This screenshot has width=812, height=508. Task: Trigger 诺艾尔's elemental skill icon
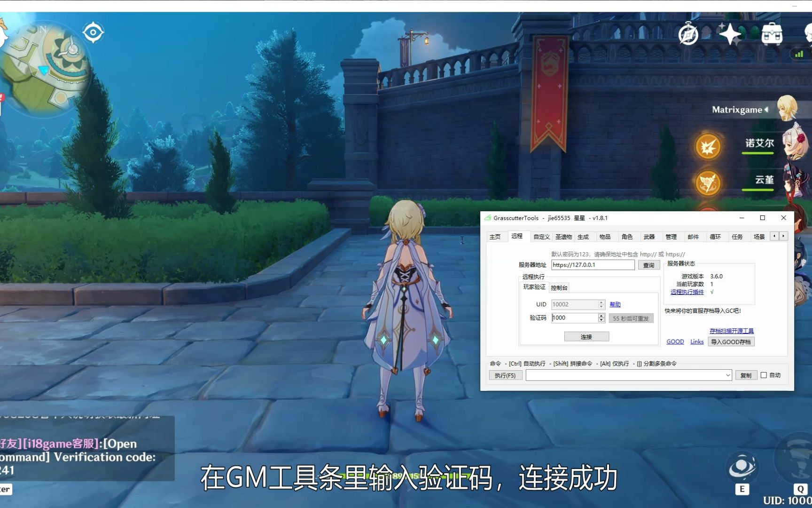click(x=708, y=147)
